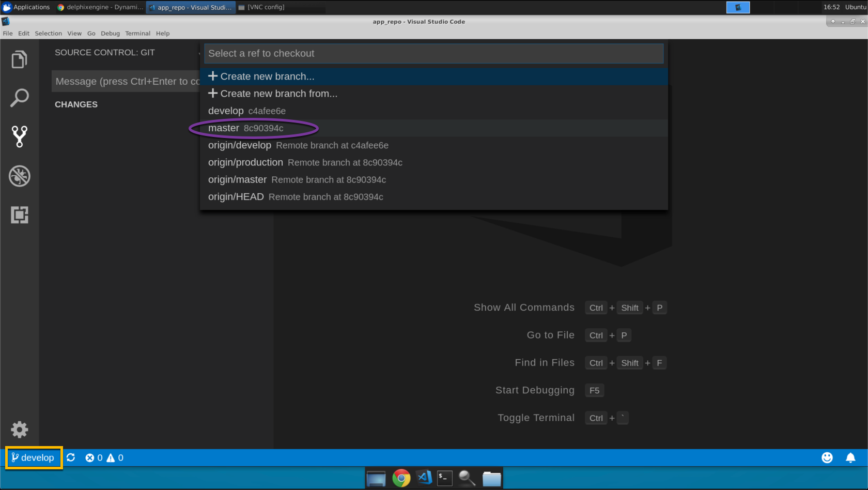Select origin/production remote branch
Viewport: 868px width, 490px height.
click(x=434, y=162)
